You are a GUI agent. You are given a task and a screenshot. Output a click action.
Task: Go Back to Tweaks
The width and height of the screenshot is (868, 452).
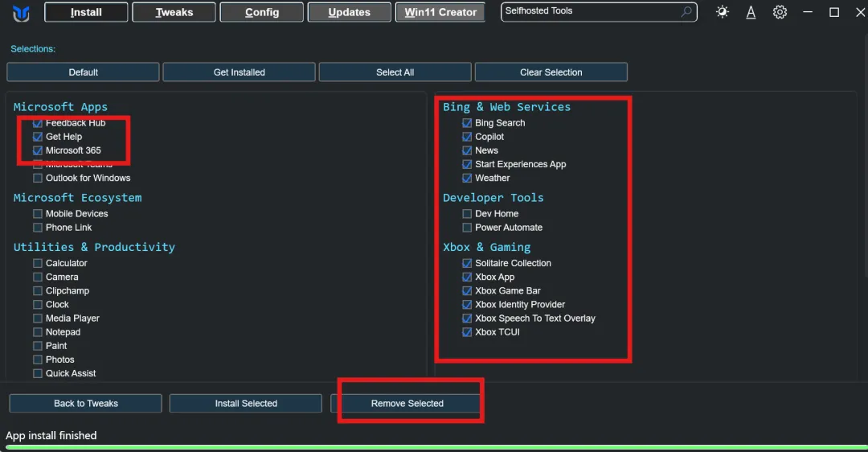(86, 403)
